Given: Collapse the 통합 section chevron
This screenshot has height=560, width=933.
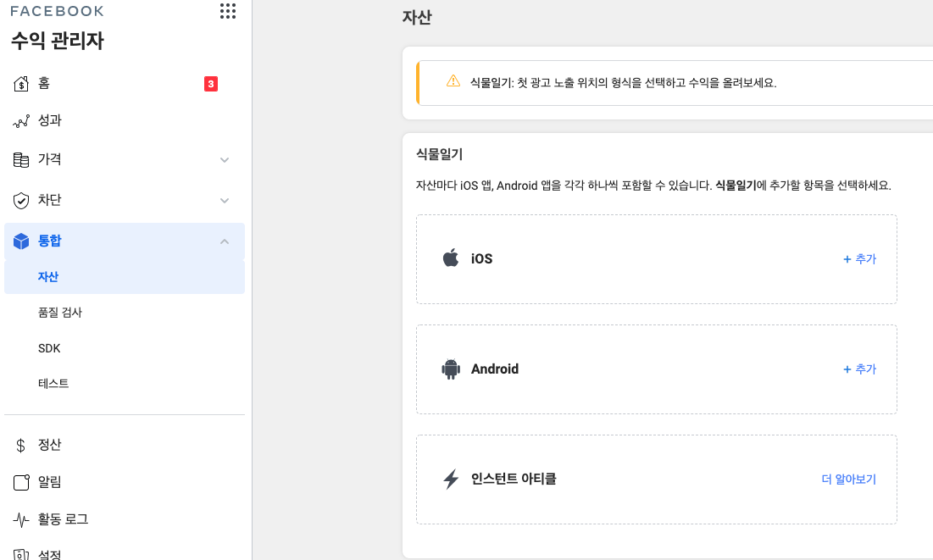Looking at the screenshot, I should (x=225, y=241).
